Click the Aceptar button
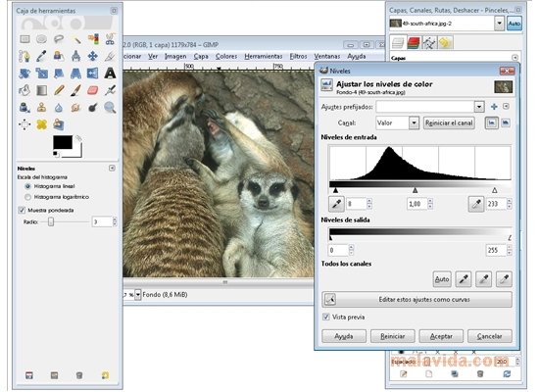 [441, 336]
